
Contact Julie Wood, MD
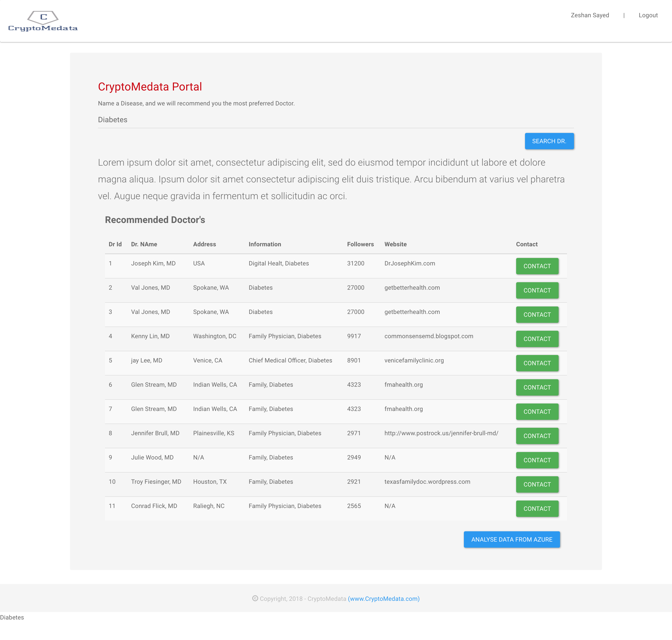coord(537,460)
